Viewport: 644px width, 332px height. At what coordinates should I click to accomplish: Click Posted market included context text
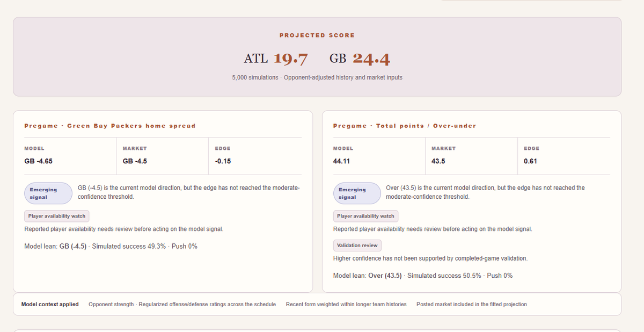coord(472,304)
